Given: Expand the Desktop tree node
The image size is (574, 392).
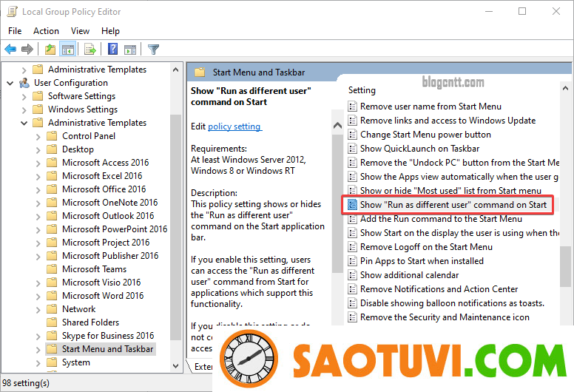Looking at the screenshot, I should (x=38, y=150).
